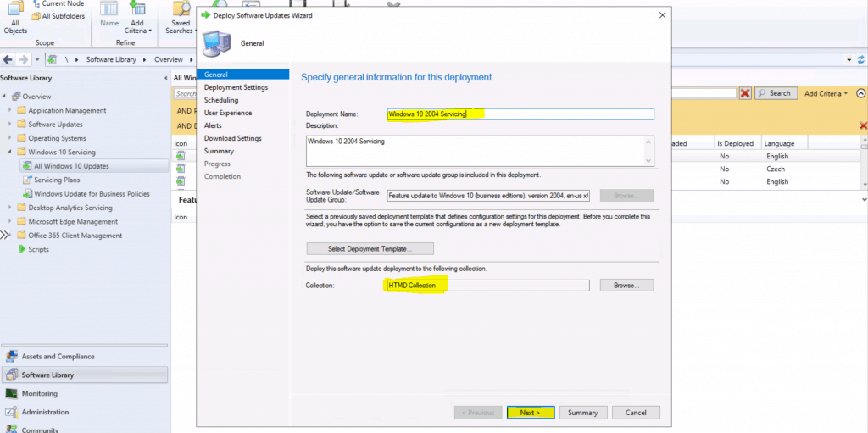This screenshot has width=868, height=433.
Task: Click the Deployment Name input field
Action: coord(520,114)
